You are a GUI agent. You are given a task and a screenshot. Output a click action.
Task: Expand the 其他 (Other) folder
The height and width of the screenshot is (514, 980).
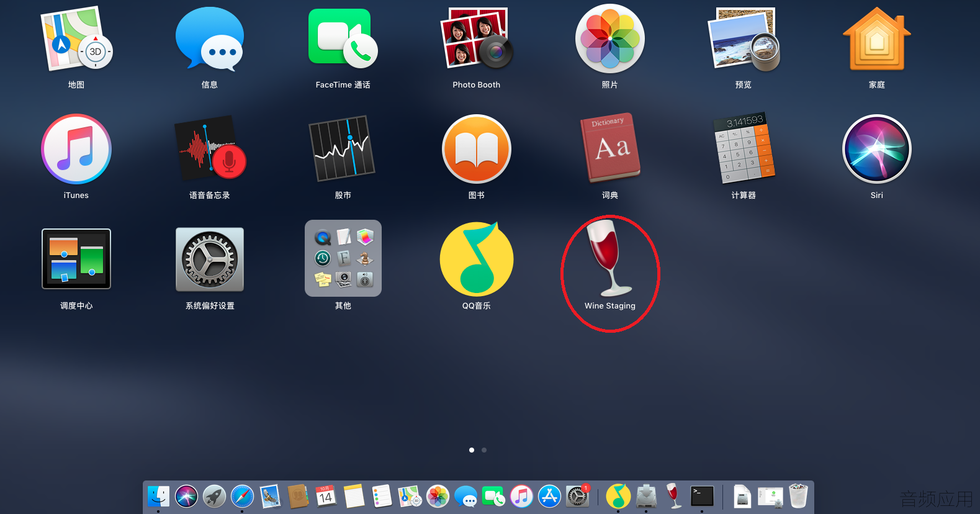pos(343,258)
